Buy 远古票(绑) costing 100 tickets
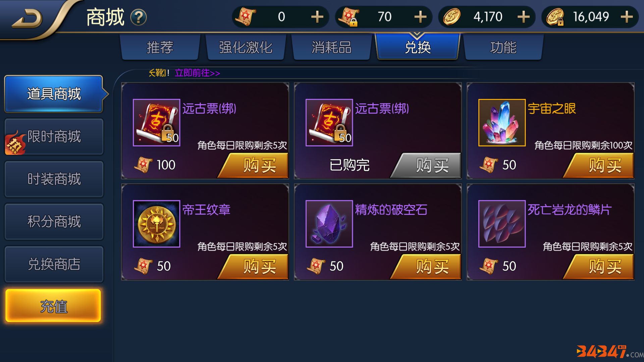This screenshot has width=644, height=362. click(x=253, y=165)
